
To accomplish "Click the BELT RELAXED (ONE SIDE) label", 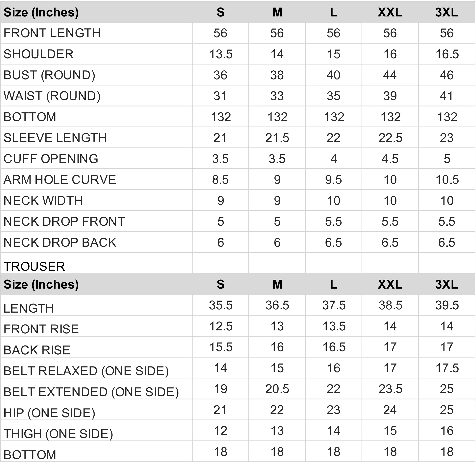I will pos(86,371).
